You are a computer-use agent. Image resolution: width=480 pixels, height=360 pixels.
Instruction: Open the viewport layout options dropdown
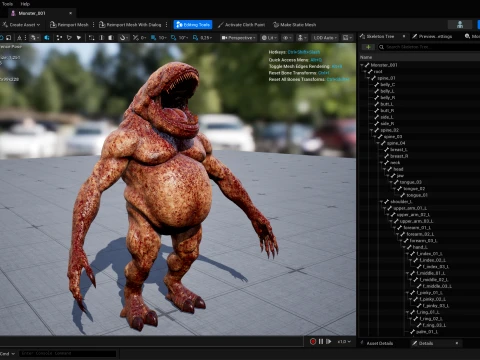(x=347, y=38)
